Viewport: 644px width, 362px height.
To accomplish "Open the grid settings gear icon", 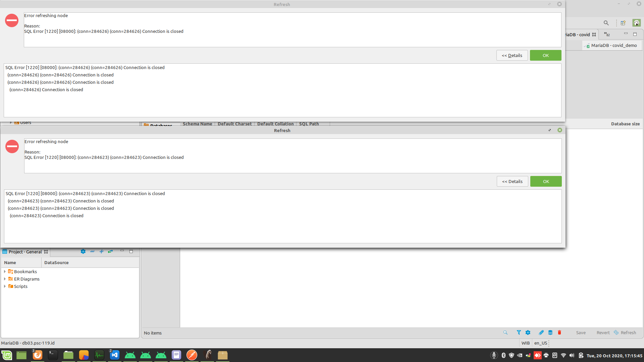I will 528,332.
